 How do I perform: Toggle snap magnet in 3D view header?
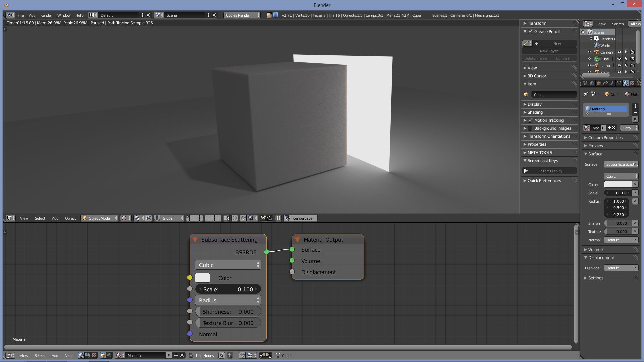[x=243, y=218]
